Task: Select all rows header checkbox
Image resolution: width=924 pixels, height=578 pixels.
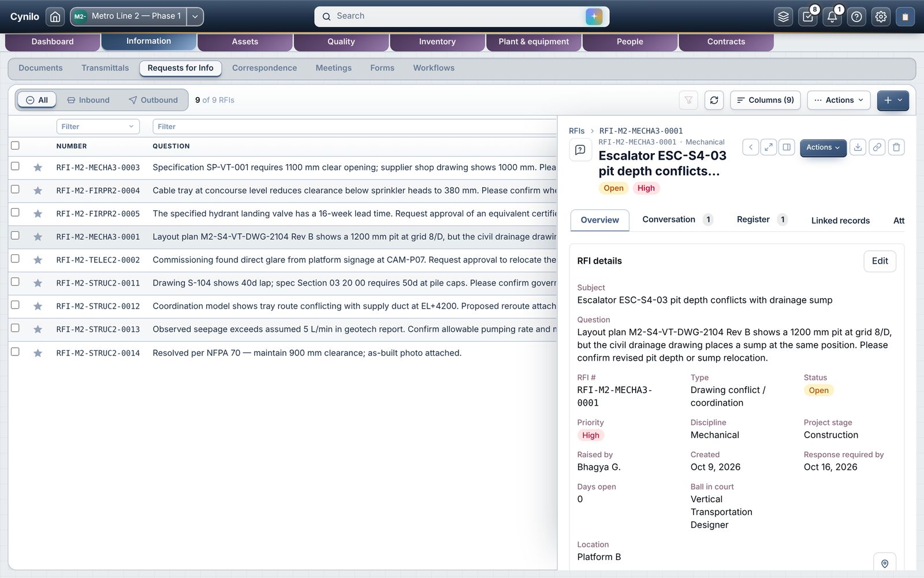Action: pos(15,146)
